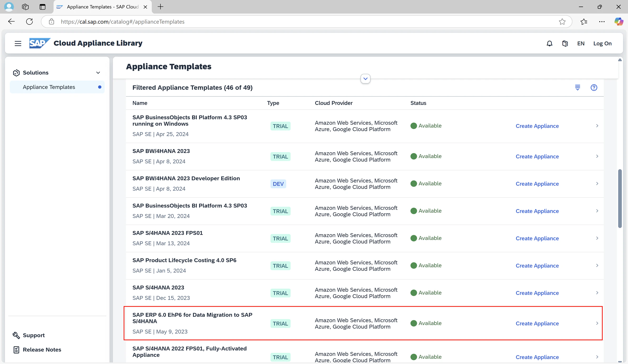The image size is (628, 364).
Task: Select the Appliance Templates browser tab
Action: coord(102,7)
